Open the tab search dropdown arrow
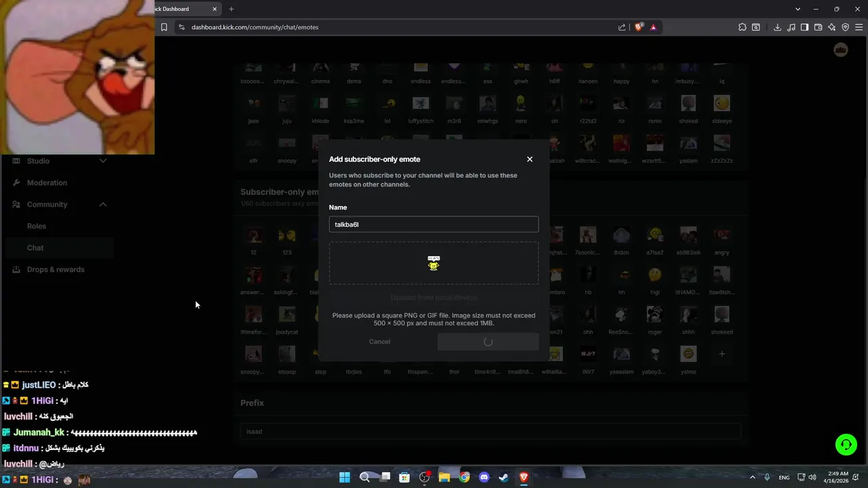Image resolution: width=868 pixels, height=488 pixels. 797,9
